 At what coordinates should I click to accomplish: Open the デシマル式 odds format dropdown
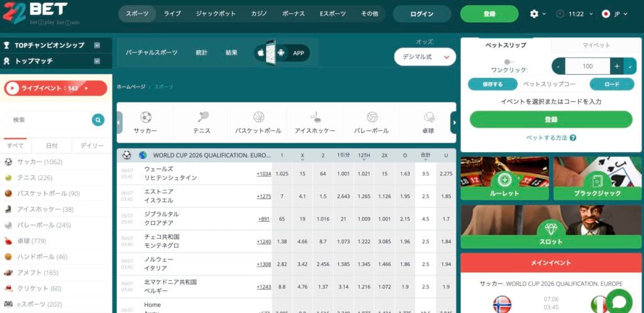(x=425, y=57)
